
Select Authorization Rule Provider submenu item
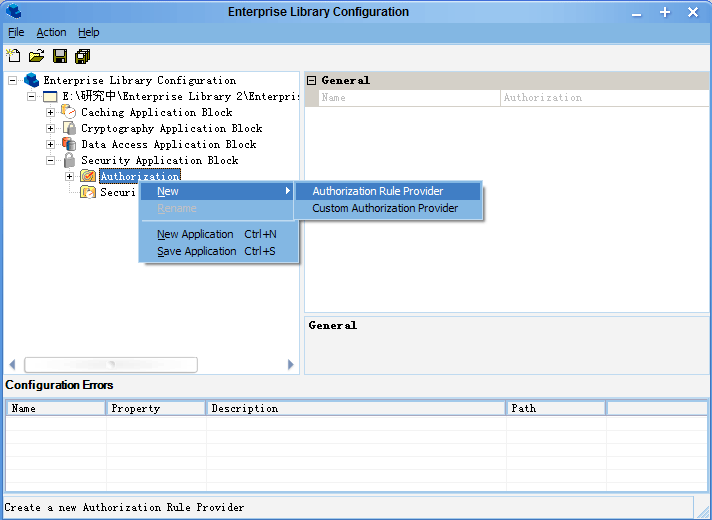[x=388, y=191]
